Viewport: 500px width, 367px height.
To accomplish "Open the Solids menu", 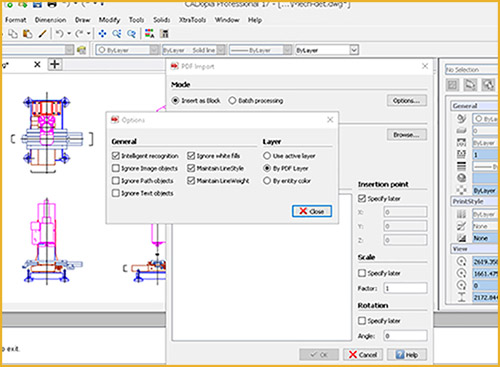I will pyautogui.click(x=162, y=20).
